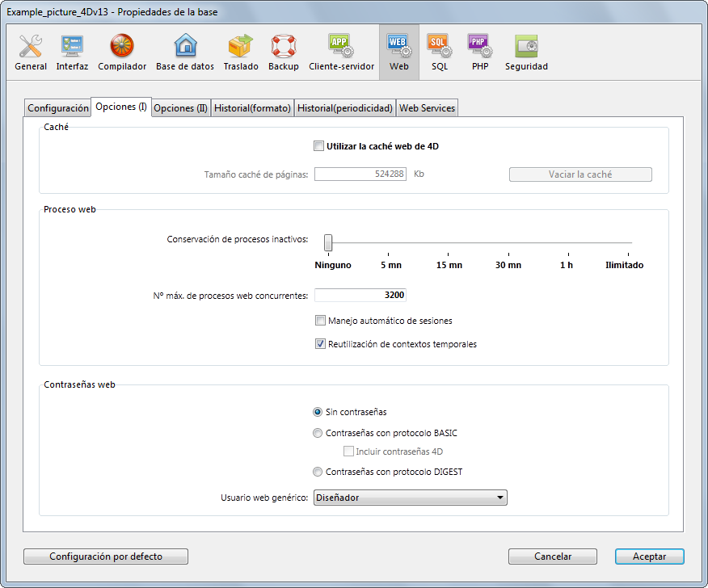This screenshot has width=708, height=588.
Task: Choose Contraseñas con protocolo DIGEST
Action: pyautogui.click(x=318, y=472)
